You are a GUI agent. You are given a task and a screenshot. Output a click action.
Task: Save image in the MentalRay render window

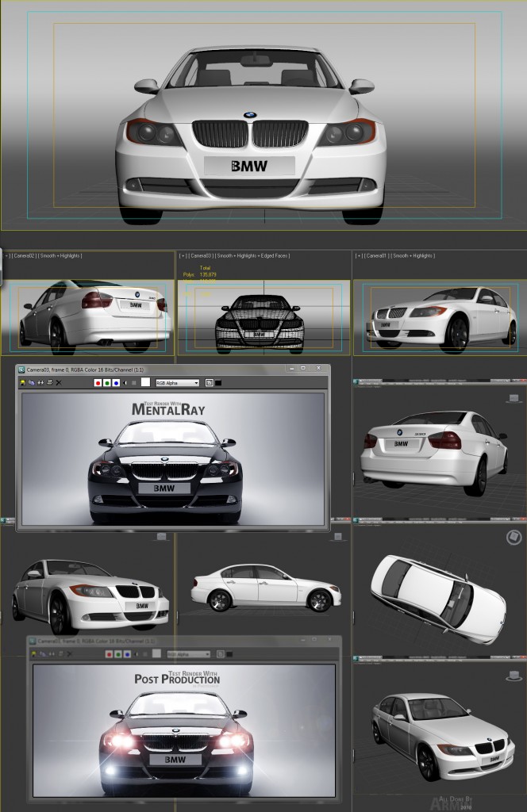(23, 383)
